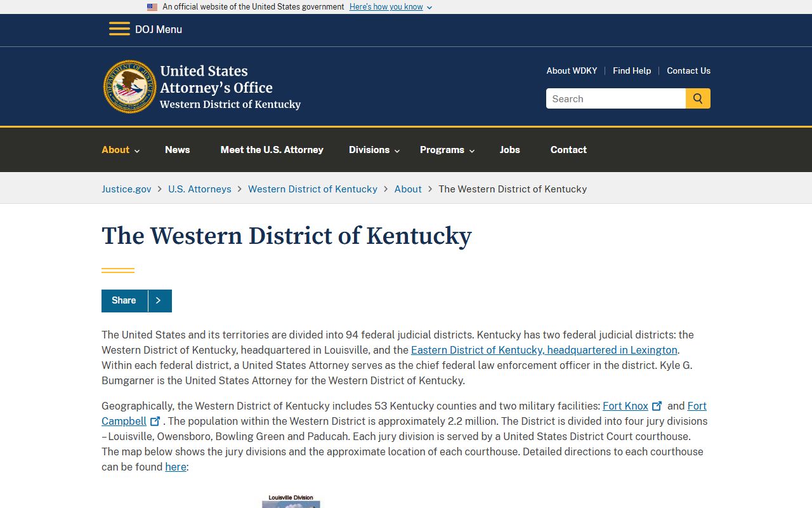Expand the About navigation dropdown
Viewport: 812px width, 508px height.
(121, 150)
